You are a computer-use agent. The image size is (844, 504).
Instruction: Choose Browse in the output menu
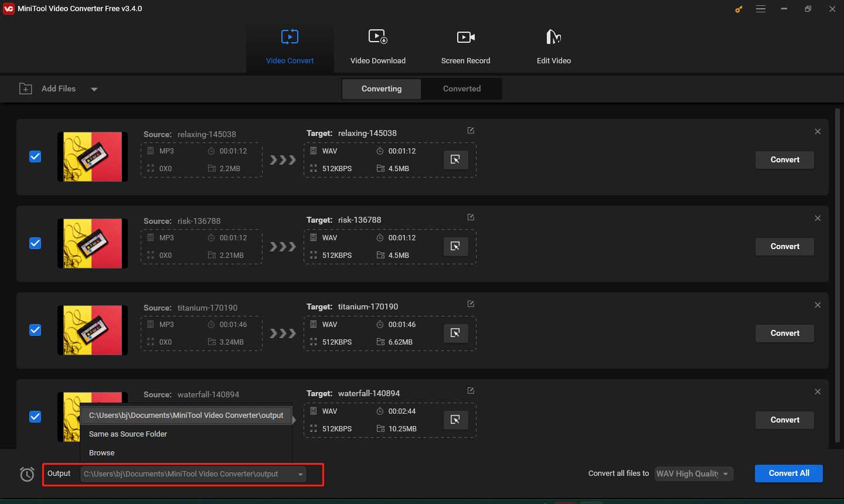(x=186, y=452)
